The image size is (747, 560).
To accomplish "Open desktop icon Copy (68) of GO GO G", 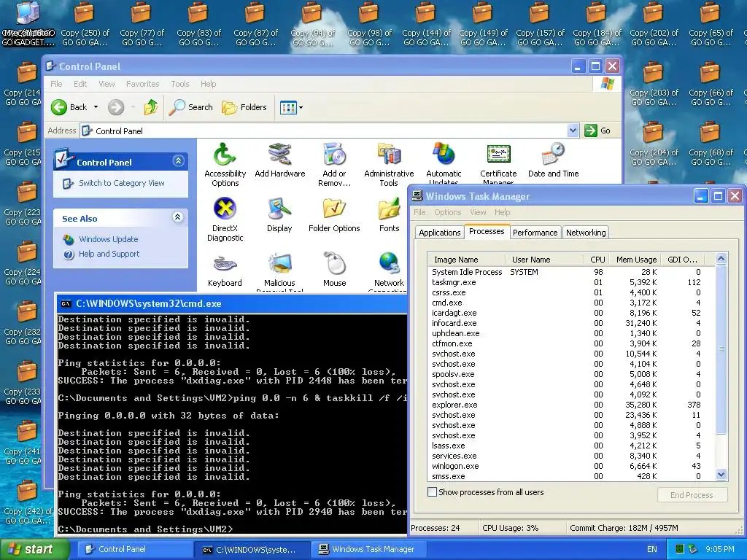I will (x=711, y=144).
